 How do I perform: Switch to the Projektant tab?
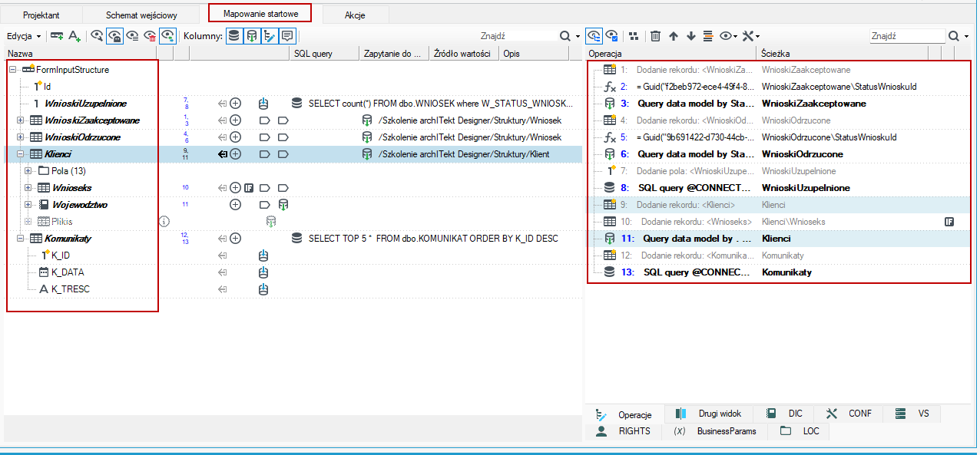41,15
